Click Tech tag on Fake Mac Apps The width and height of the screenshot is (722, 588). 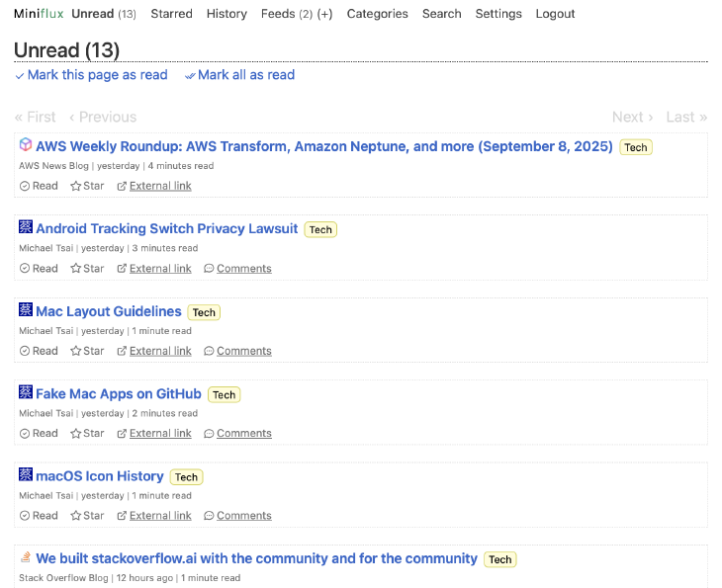click(x=225, y=394)
